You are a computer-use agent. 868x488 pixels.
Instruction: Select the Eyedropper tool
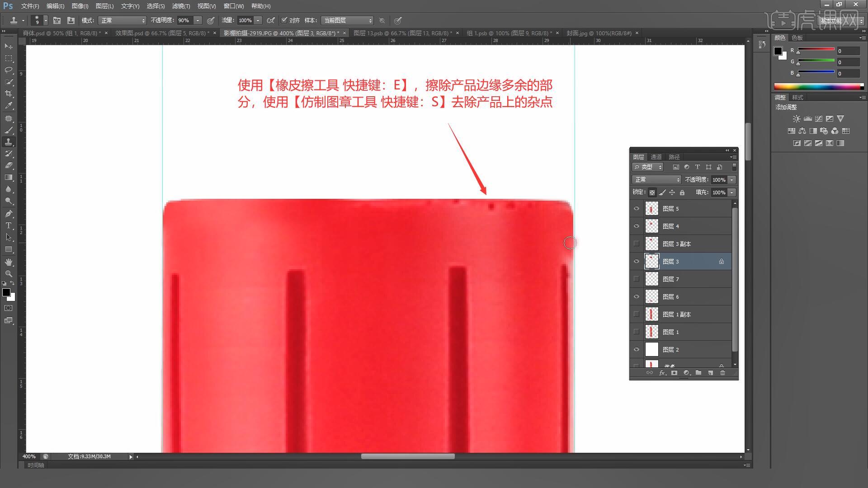pos(9,105)
